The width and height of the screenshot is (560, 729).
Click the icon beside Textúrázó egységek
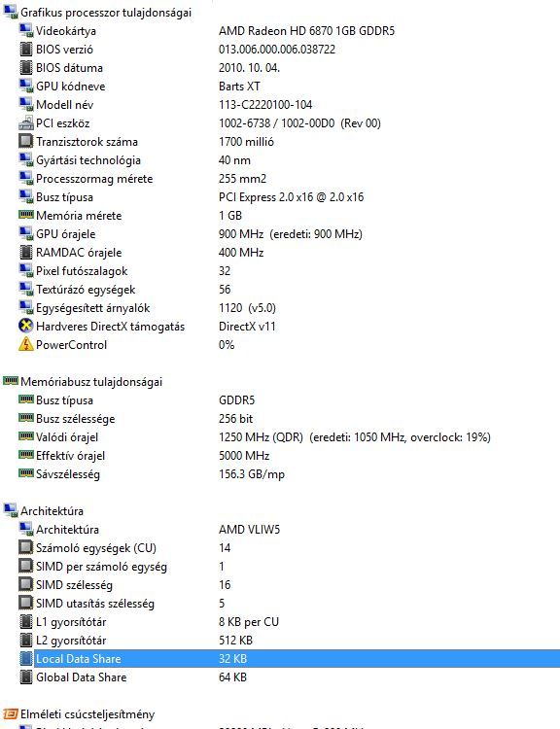pos(26,289)
